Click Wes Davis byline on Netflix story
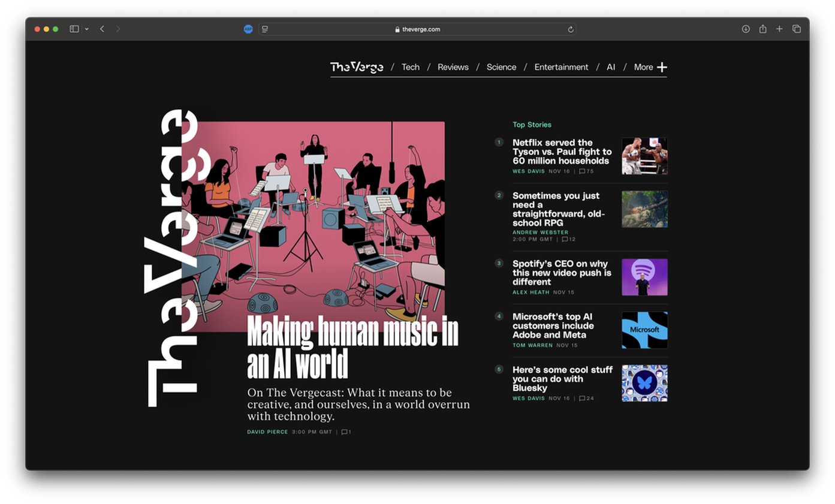This screenshot has height=504, width=835. pyautogui.click(x=528, y=171)
